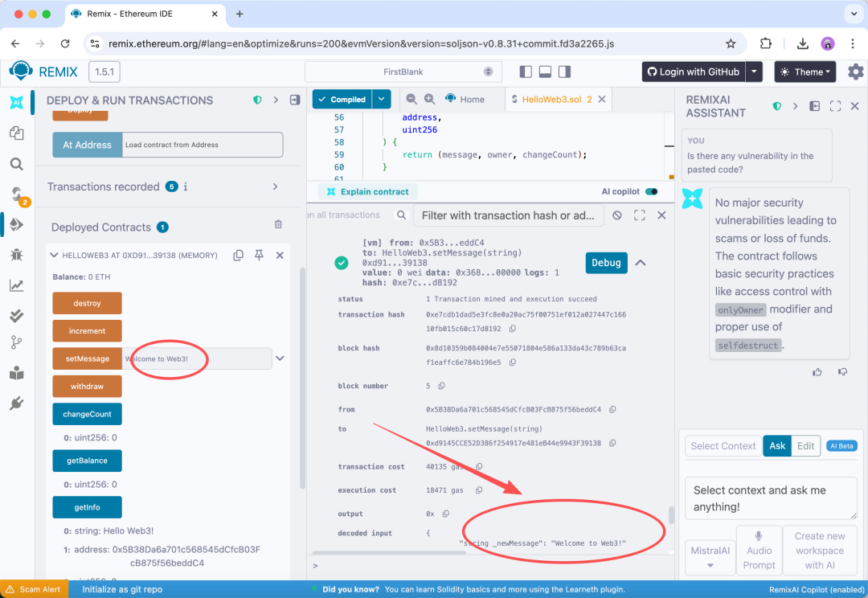Screen dimensions: 868x598
Task: Close the terminal panel
Action: [661, 215]
